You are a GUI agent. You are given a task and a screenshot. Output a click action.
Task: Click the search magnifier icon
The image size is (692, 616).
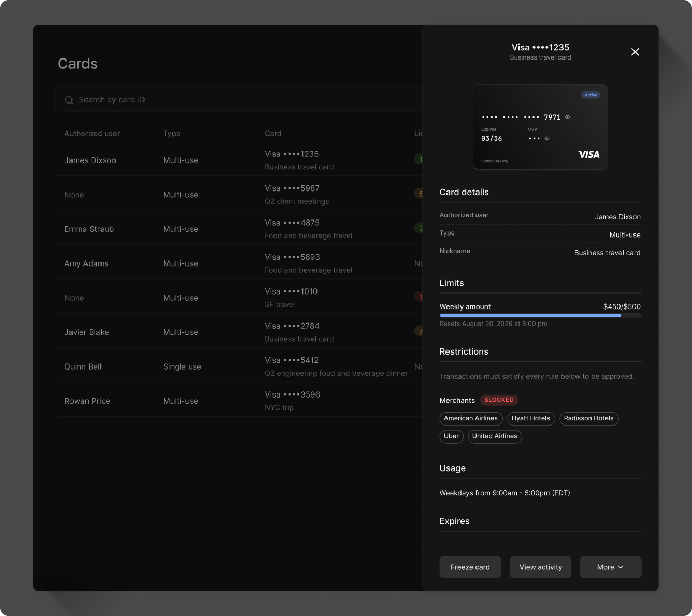pyautogui.click(x=69, y=100)
